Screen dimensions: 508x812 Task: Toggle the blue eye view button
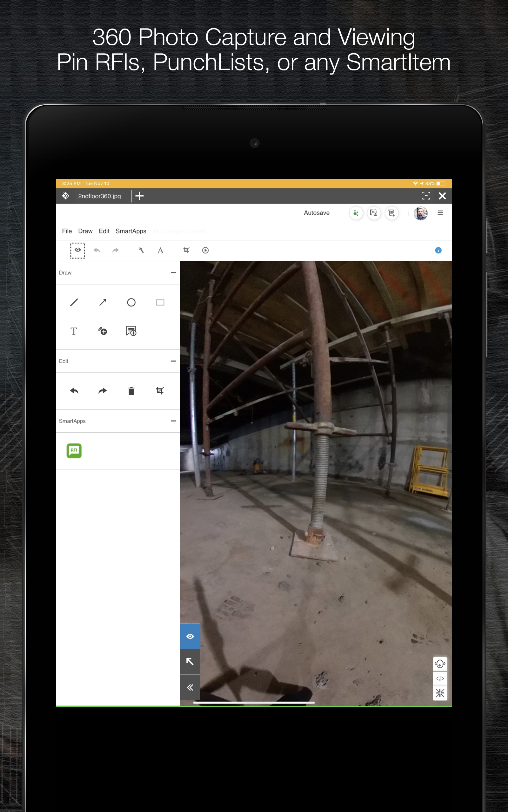click(190, 636)
